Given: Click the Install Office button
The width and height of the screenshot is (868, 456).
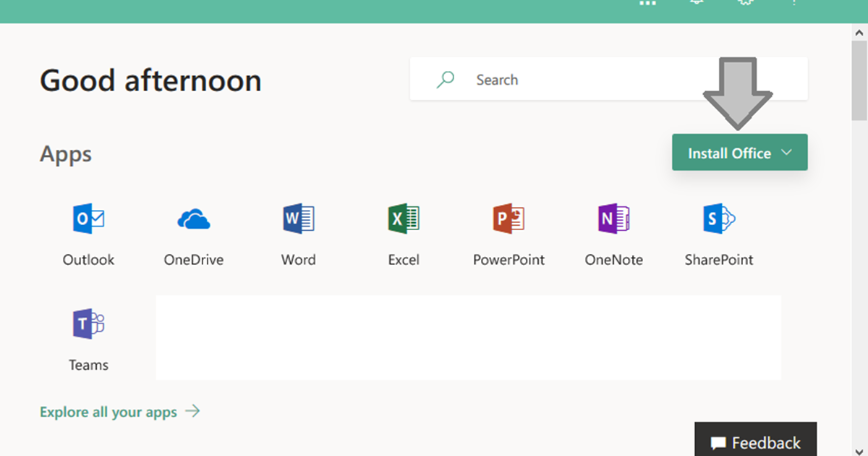Looking at the screenshot, I should 727,153.
